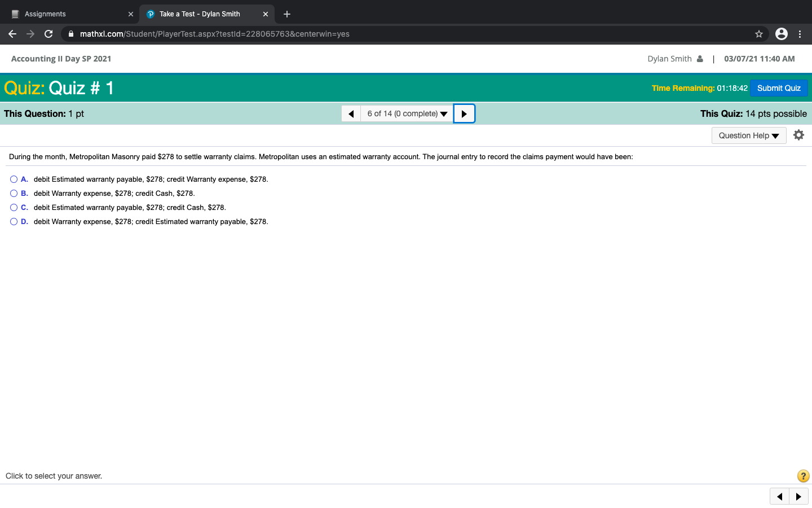Choose option C radio button
Screen dimensions: 812x508
14,207
